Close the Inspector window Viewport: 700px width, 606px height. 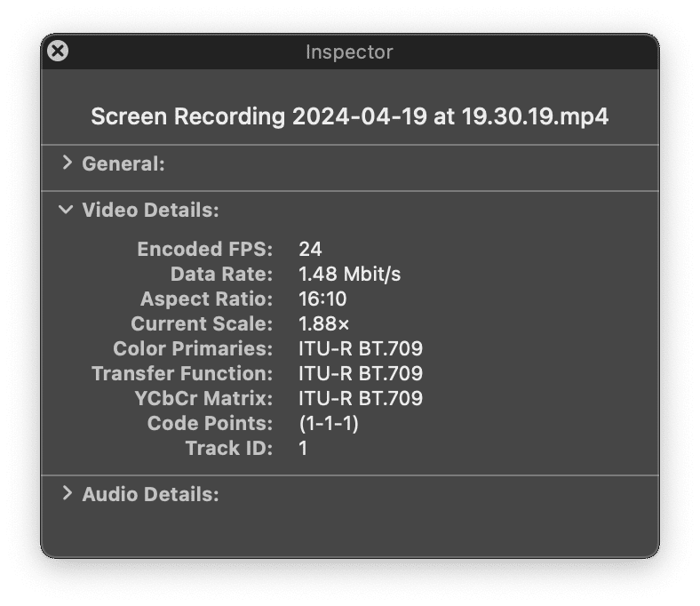(x=58, y=51)
